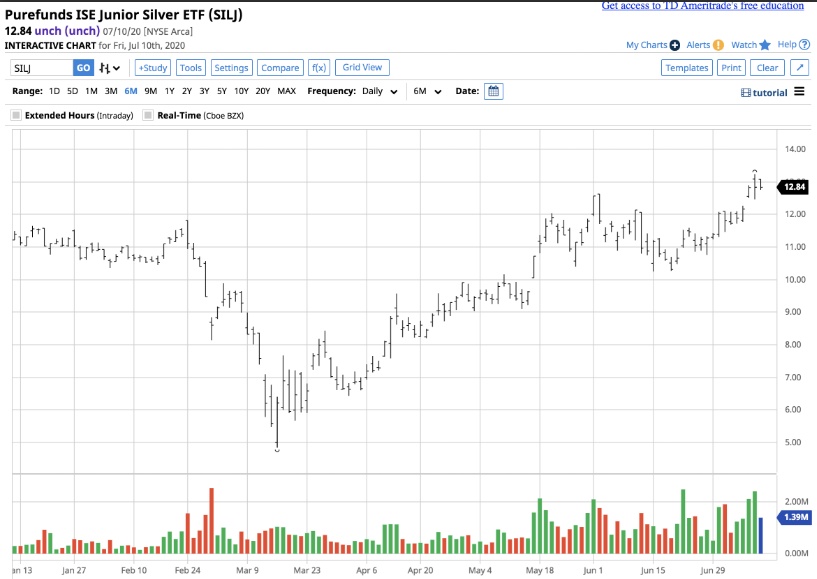
Task: Click the blue latest volume bar
Action: [761, 535]
